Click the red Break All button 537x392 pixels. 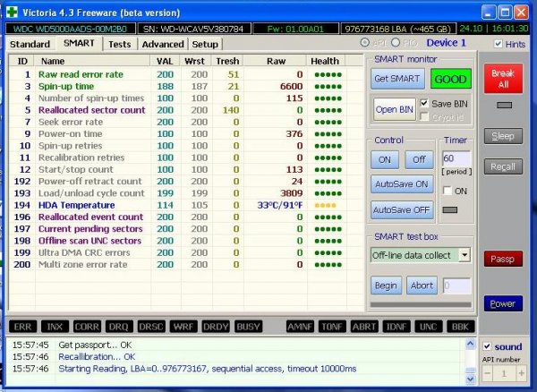[503, 79]
